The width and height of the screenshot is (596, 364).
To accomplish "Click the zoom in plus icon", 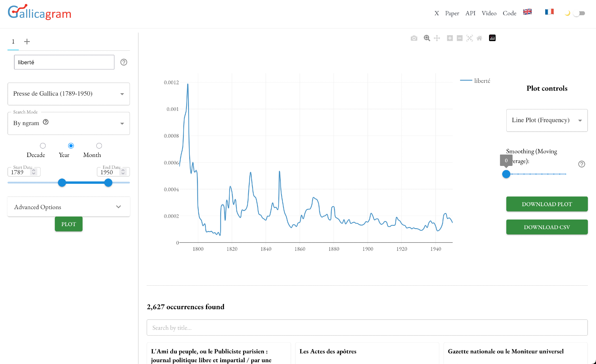I will pos(450,38).
